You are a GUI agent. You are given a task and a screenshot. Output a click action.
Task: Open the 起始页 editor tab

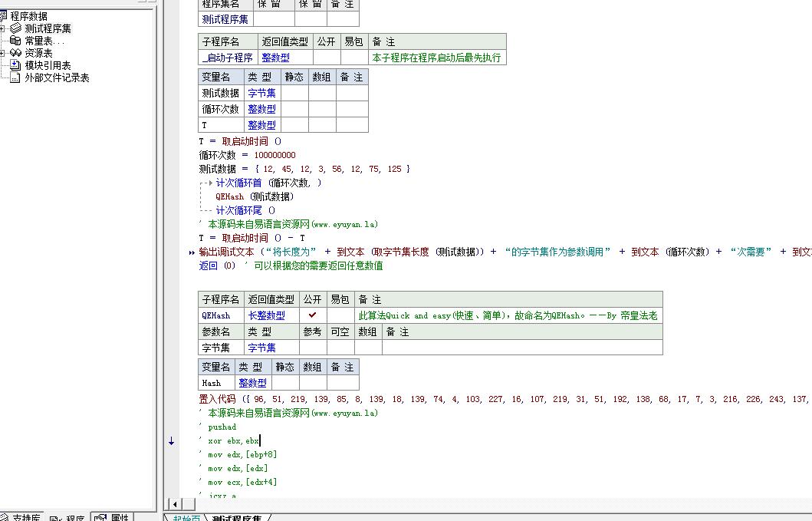click(186, 518)
